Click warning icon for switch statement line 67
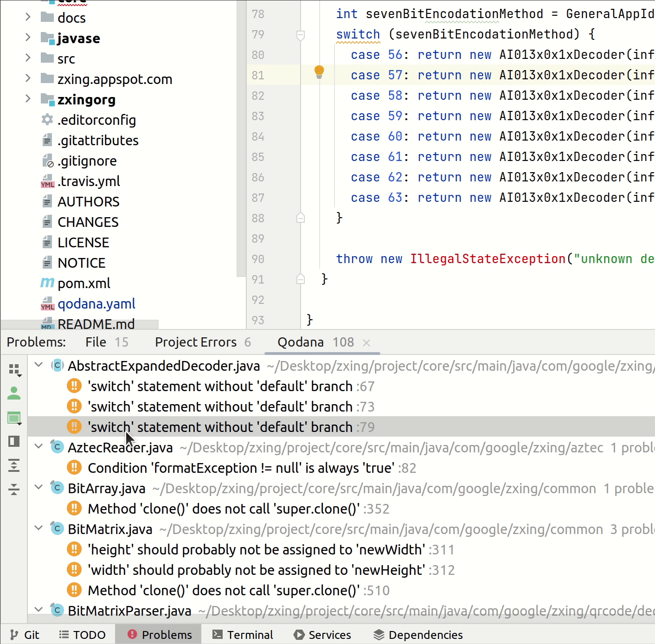This screenshot has height=644, width=655. click(74, 386)
